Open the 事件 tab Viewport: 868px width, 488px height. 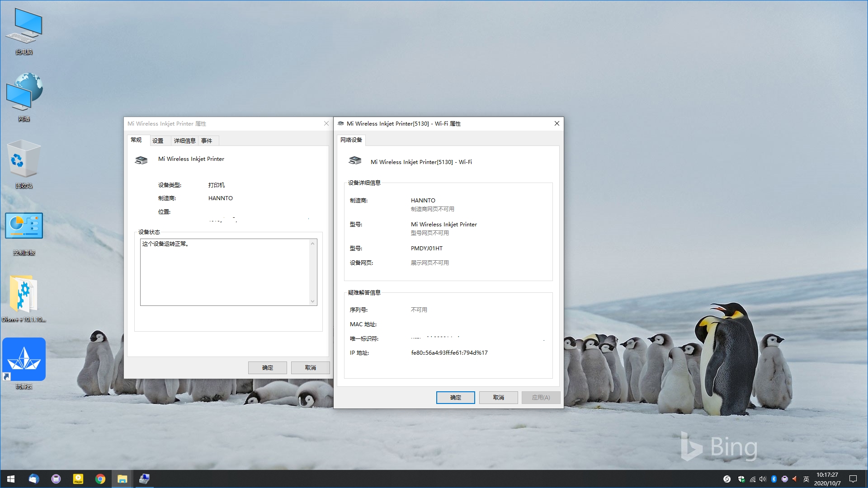click(207, 141)
